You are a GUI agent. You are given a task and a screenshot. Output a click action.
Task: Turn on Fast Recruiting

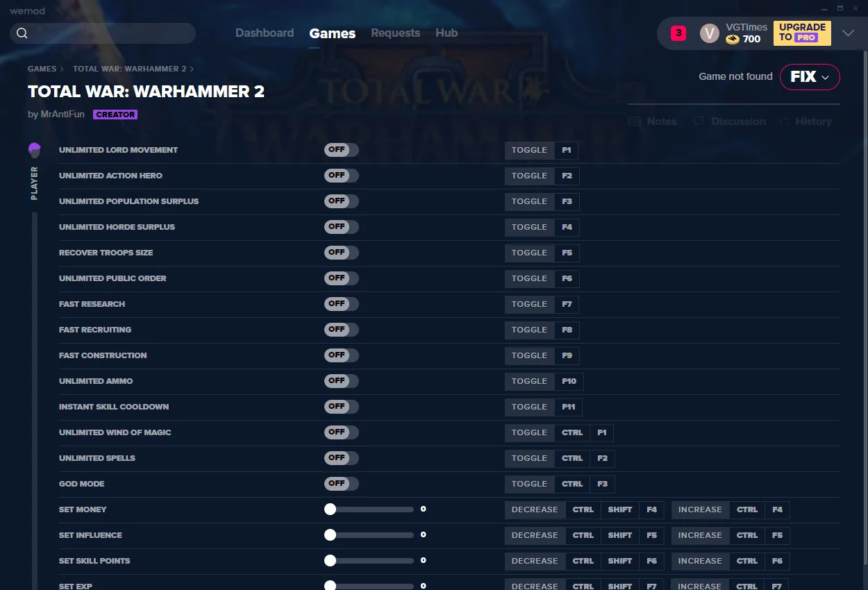tap(342, 330)
